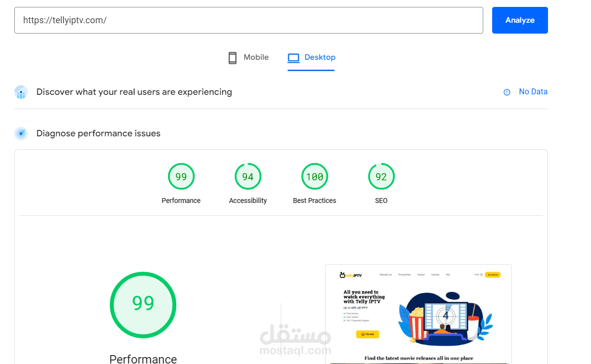
Task: Open the Telly IPTV page screenshot thumbnail
Action: coord(419,314)
